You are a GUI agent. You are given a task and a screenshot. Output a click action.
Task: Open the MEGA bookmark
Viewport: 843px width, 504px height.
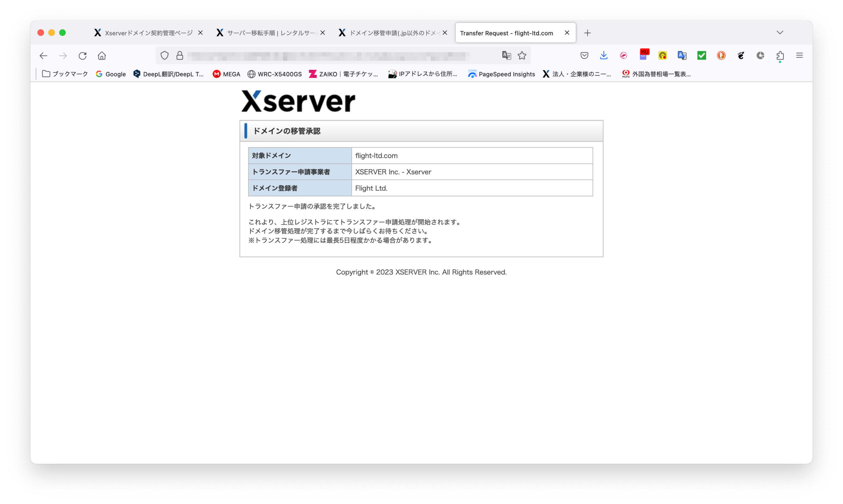pos(226,74)
